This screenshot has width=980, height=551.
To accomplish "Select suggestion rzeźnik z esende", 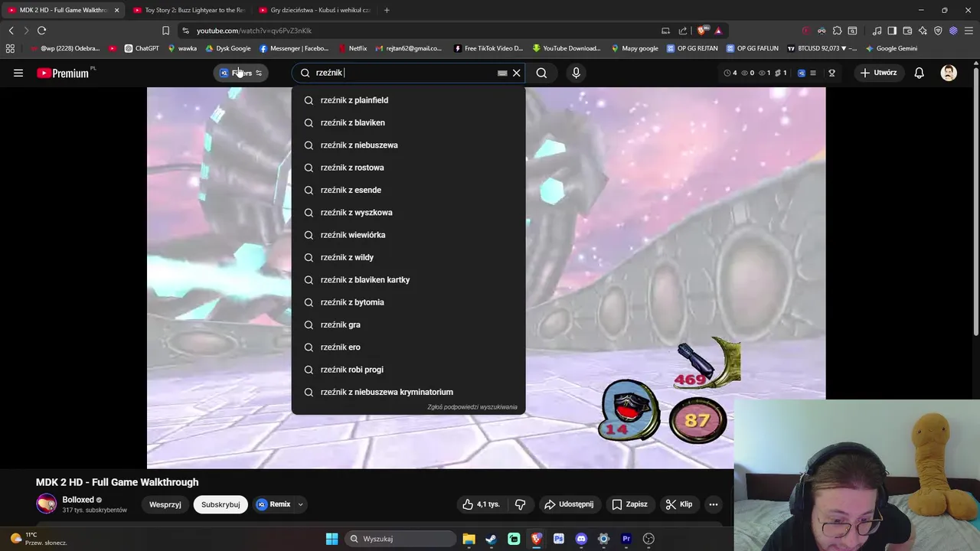I will 408,190.
